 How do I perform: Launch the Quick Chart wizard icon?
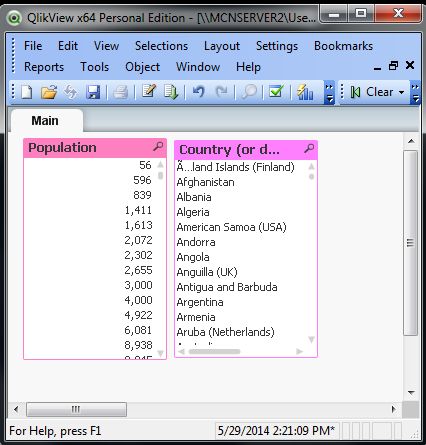(305, 92)
